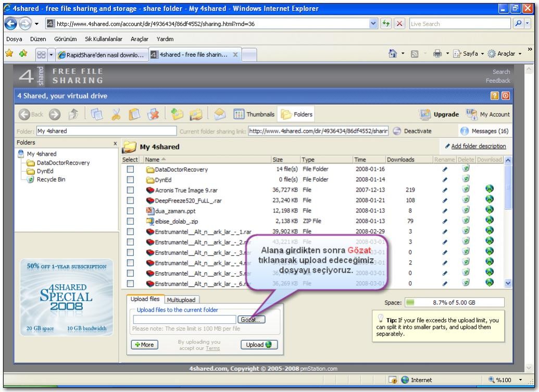Download the Acronis True Image 9.rar file
The image size is (539, 392).
pyautogui.click(x=489, y=189)
